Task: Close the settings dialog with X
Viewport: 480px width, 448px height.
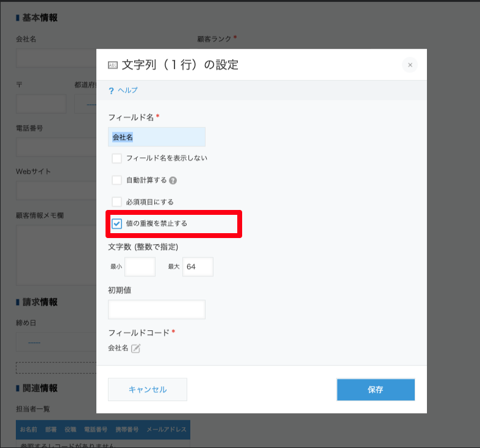Action: pos(410,65)
